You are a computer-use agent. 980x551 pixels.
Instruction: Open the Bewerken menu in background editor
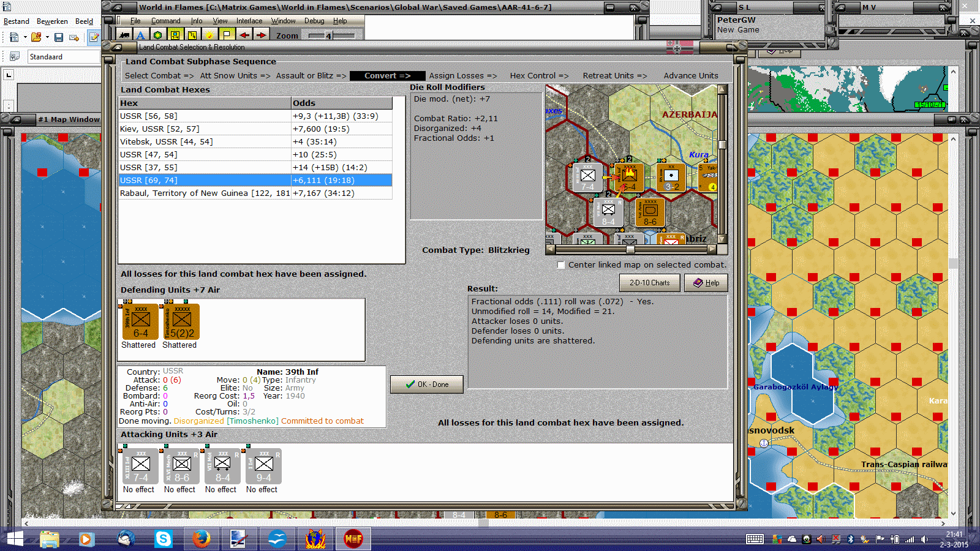pos(53,21)
